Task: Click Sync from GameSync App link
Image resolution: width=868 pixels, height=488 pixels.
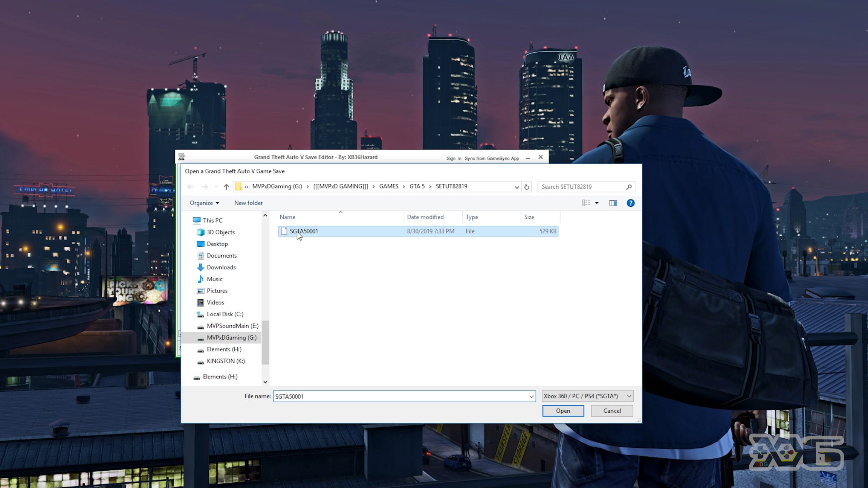Action: 492,159
